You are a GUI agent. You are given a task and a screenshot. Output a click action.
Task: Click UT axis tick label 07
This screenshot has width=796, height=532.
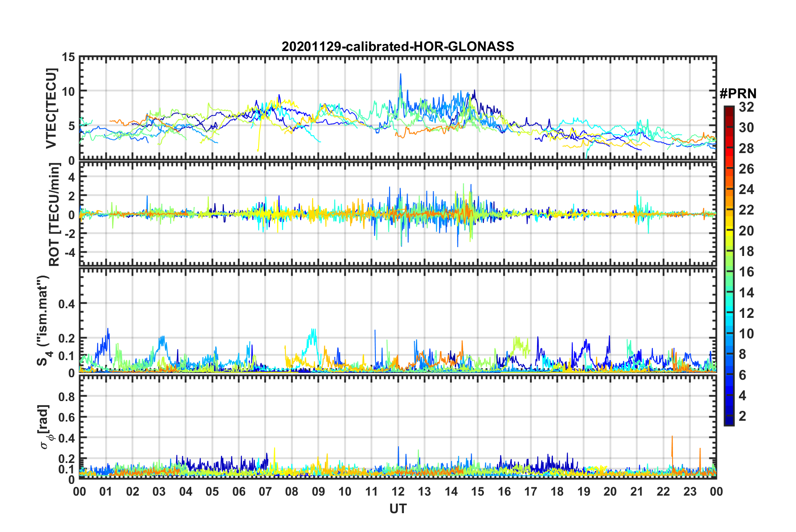[x=265, y=491]
